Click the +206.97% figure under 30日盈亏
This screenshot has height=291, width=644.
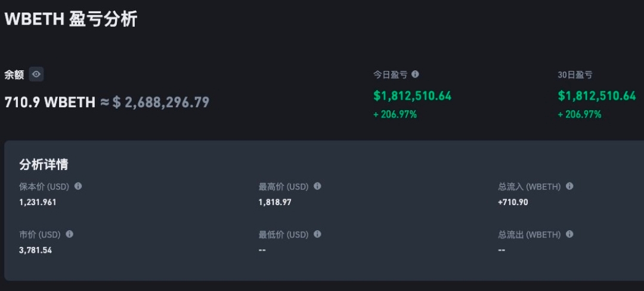tap(580, 114)
